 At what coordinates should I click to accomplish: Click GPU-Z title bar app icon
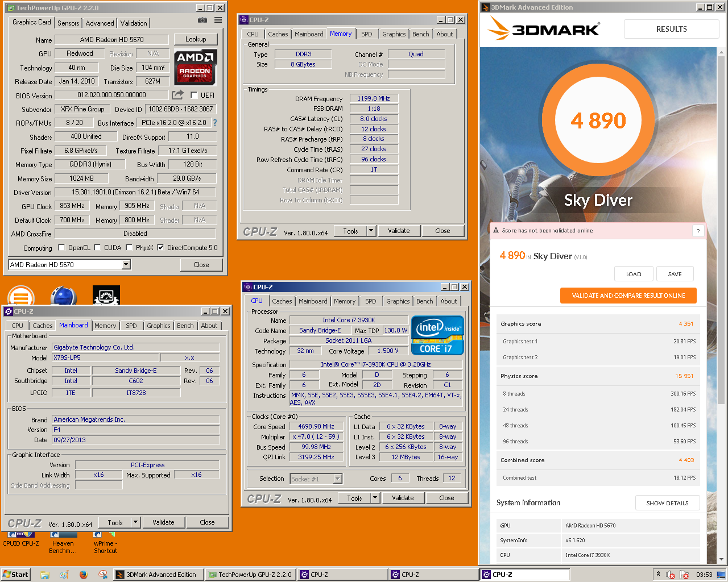click(x=10, y=8)
